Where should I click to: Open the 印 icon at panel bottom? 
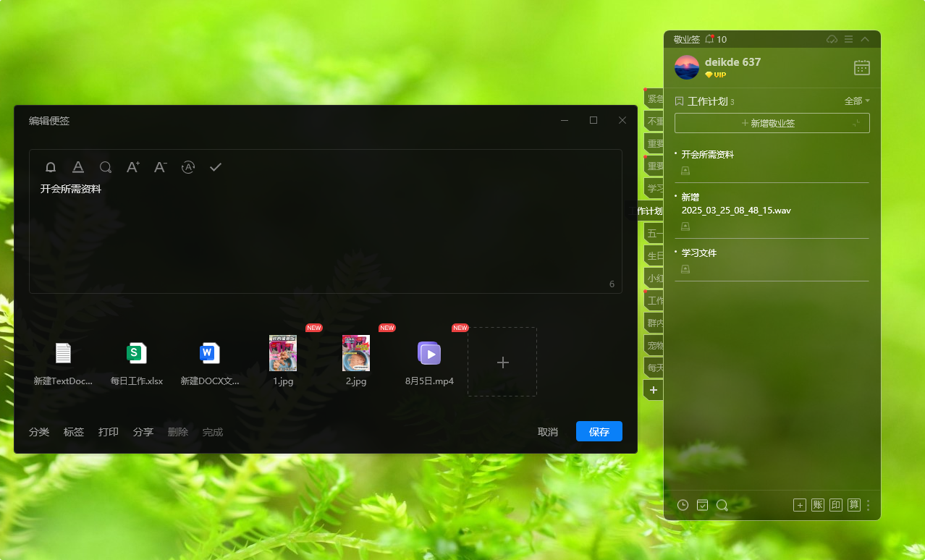(836, 505)
